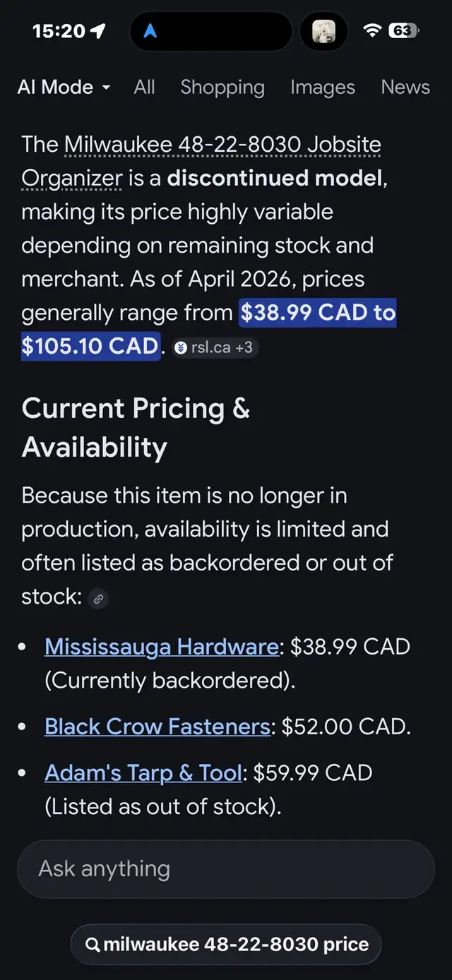Viewport: 452px width, 980px height.
Task: Open the Images tab
Action: [323, 88]
